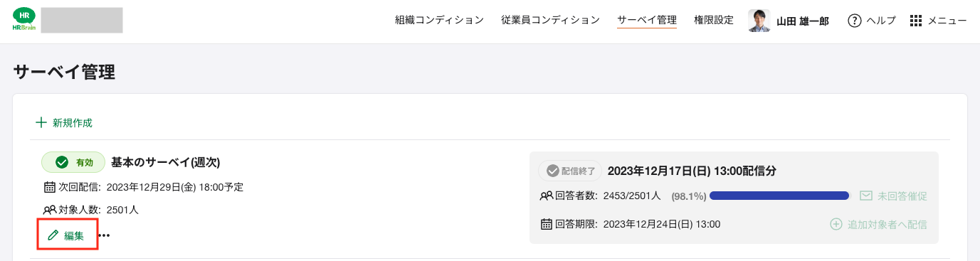Click the green 有効 status badge
The width and height of the screenshot is (980, 261).
point(73,162)
